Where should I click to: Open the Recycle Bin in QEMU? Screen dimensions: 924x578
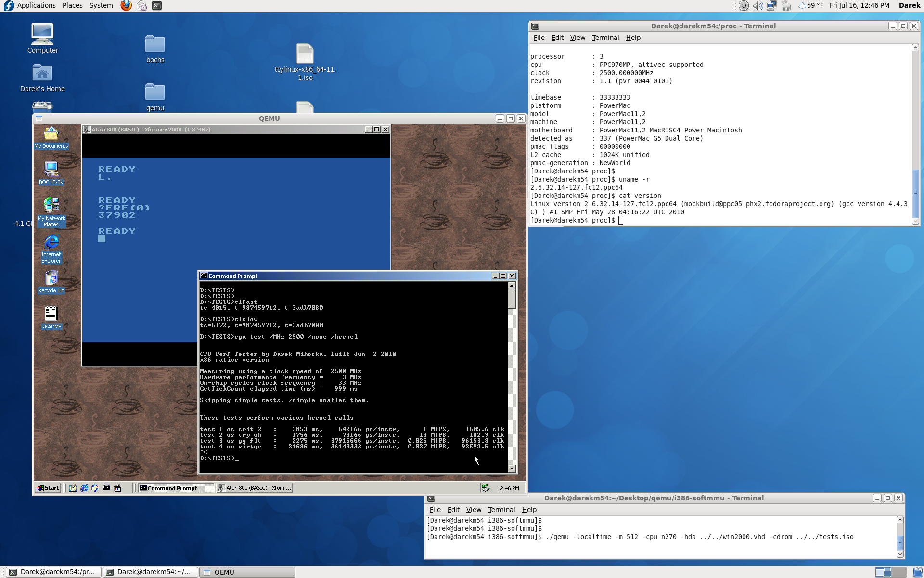point(51,282)
